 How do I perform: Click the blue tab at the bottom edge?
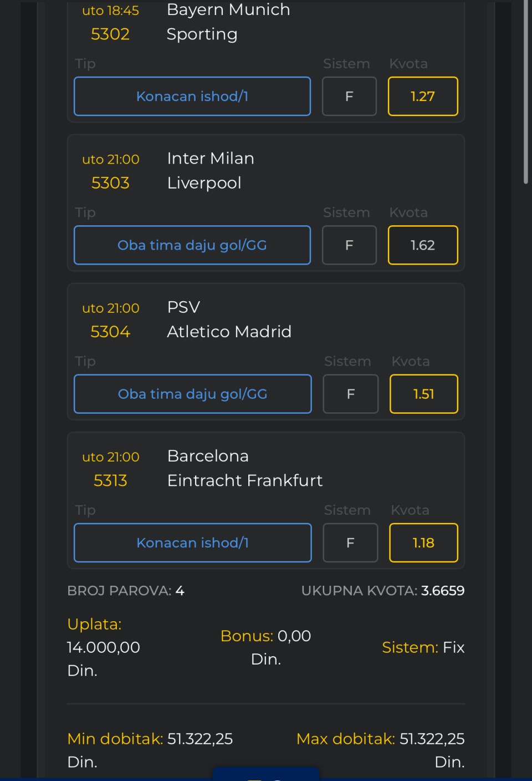(266, 774)
